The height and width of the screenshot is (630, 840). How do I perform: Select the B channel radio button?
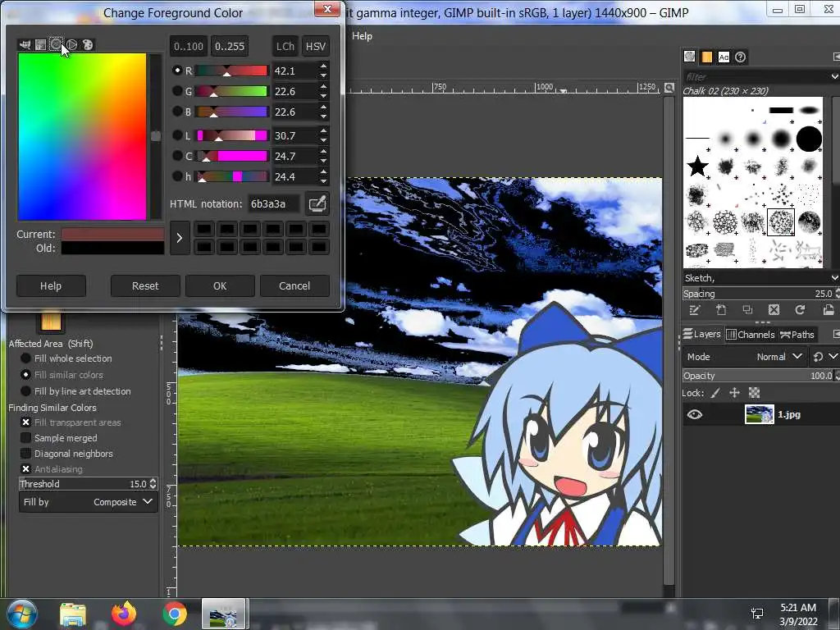tap(177, 112)
